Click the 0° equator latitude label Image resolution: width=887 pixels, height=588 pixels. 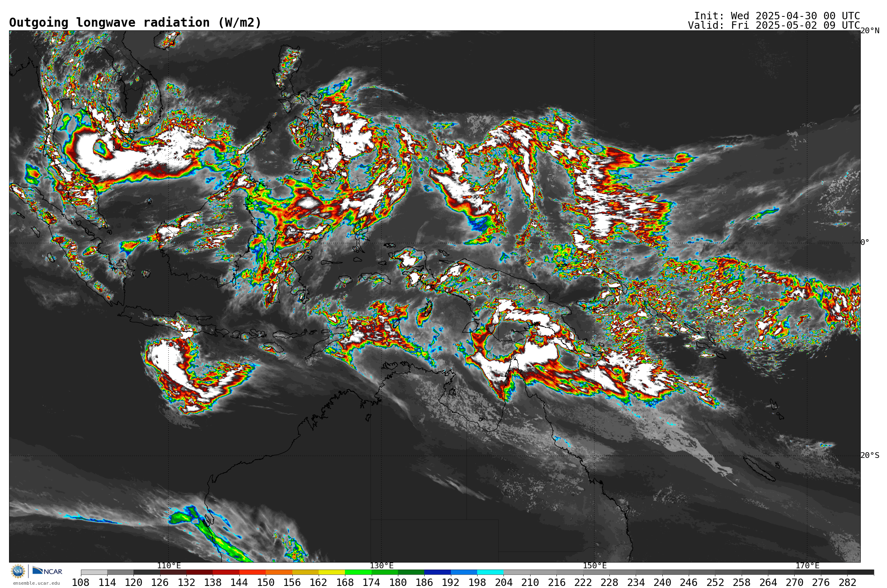pyautogui.click(x=865, y=243)
